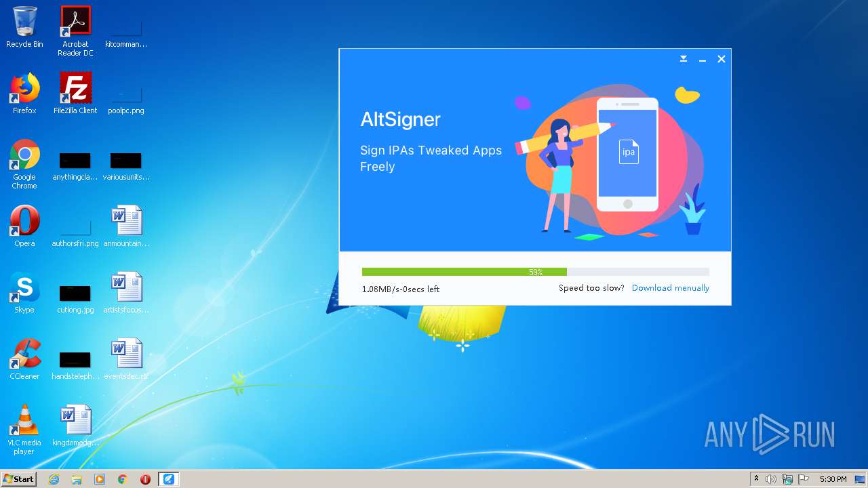Launch CCleaner desktop shortcut
Image resolution: width=868 pixels, height=488 pixels.
point(24,359)
